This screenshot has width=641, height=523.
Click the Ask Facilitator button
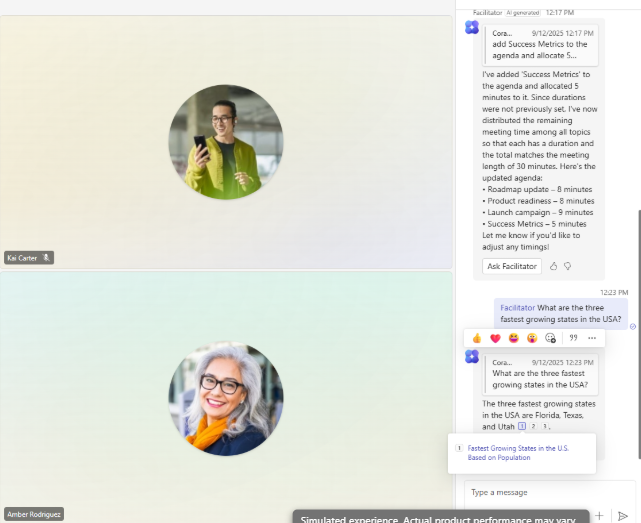pos(512,266)
